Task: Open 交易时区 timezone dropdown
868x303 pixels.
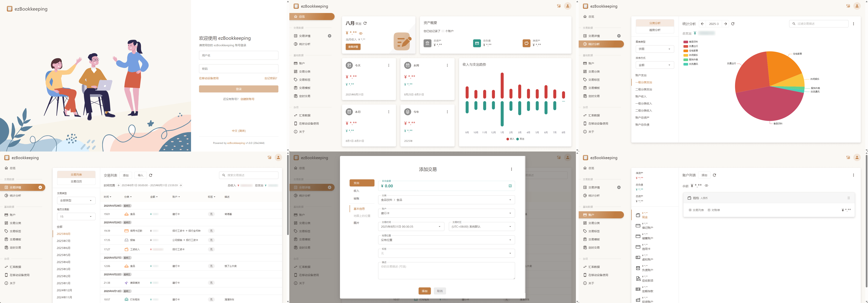Action: [481, 227]
